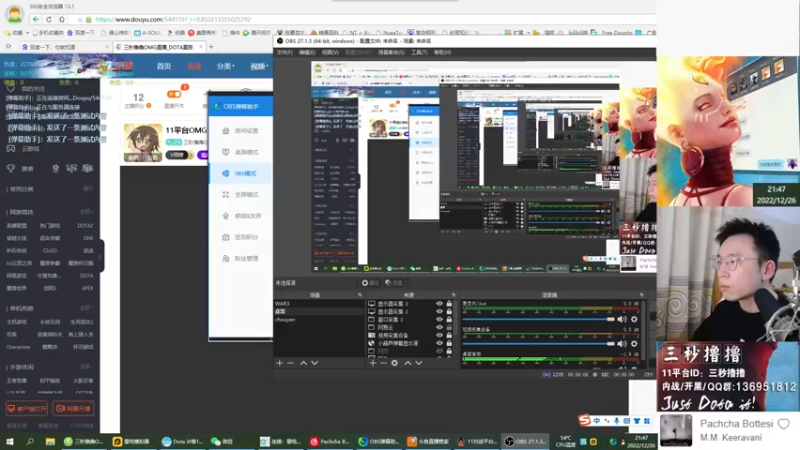Image resolution: width=800 pixels, height=450 pixels.
Task: Select 桌面模式 in the OBS弹幕助手 panel
Action: (240, 152)
